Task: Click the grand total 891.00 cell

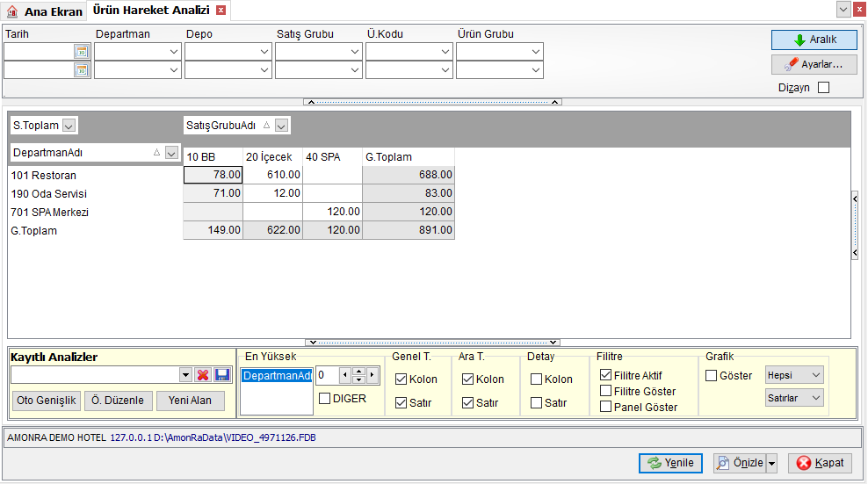Action: point(409,230)
